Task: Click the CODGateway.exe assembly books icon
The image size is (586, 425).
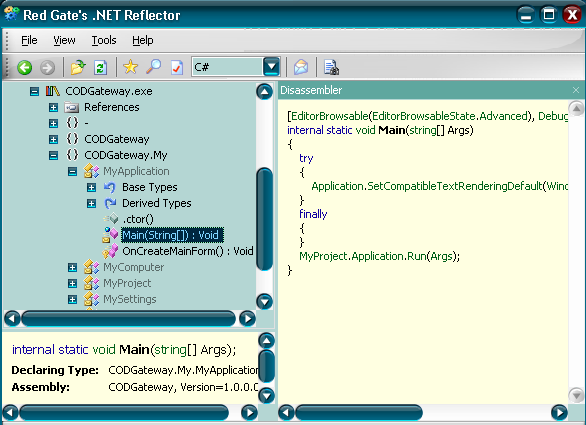Action: [x=53, y=91]
